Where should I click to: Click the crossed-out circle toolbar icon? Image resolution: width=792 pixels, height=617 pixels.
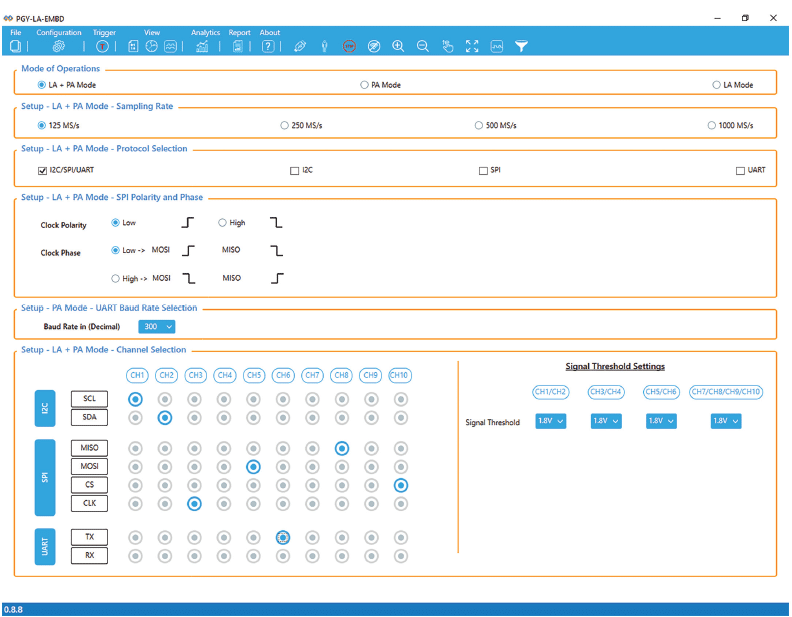click(374, 46)
